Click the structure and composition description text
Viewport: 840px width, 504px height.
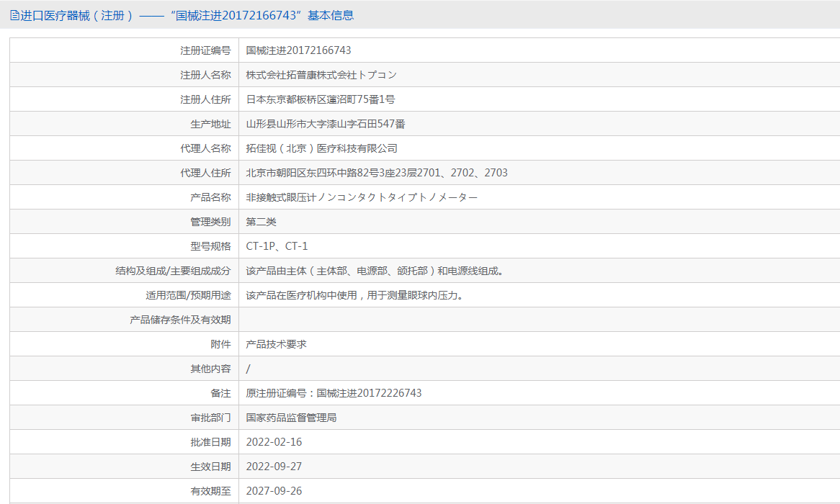tap(376, 271)
